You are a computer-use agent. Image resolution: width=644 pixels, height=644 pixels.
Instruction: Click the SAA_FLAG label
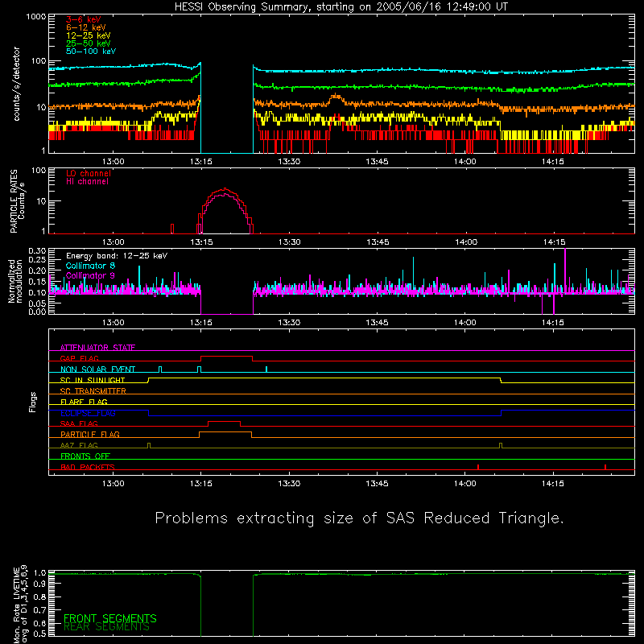pyautogui.click(x=79, y=423)
